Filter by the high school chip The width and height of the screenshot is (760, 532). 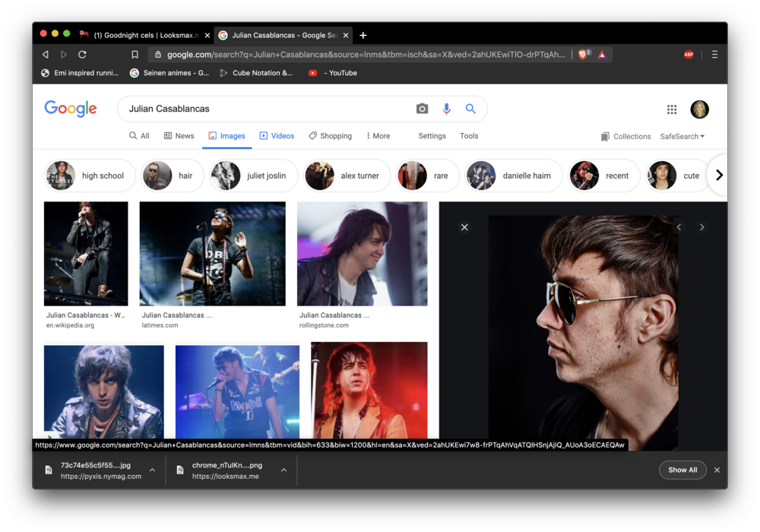coord(89,176)
